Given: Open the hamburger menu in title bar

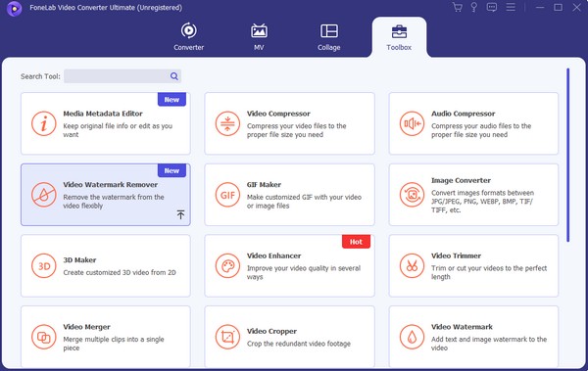Looking at the screenshot, I should tap(511, 7).
